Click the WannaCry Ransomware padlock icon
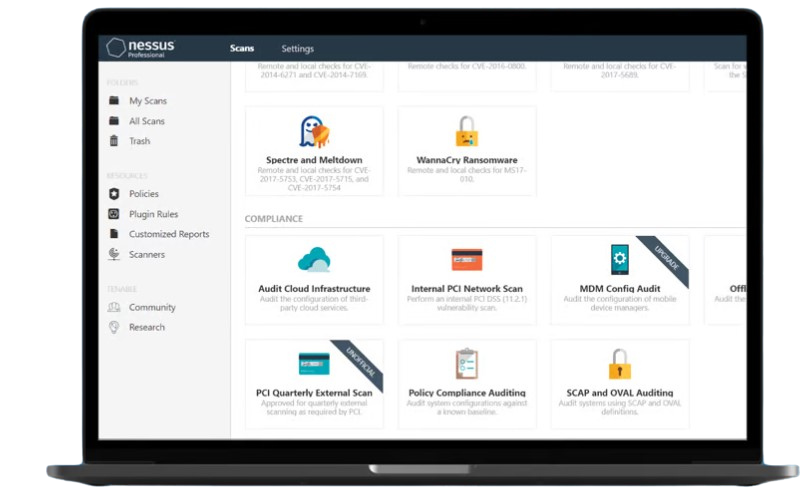This screenshot has width=803, height=491. tap(467, 131)
